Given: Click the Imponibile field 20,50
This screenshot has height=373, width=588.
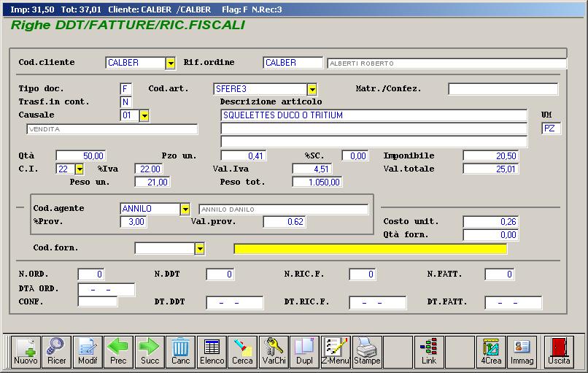Looking at the screenshot, I should (491, 155).
